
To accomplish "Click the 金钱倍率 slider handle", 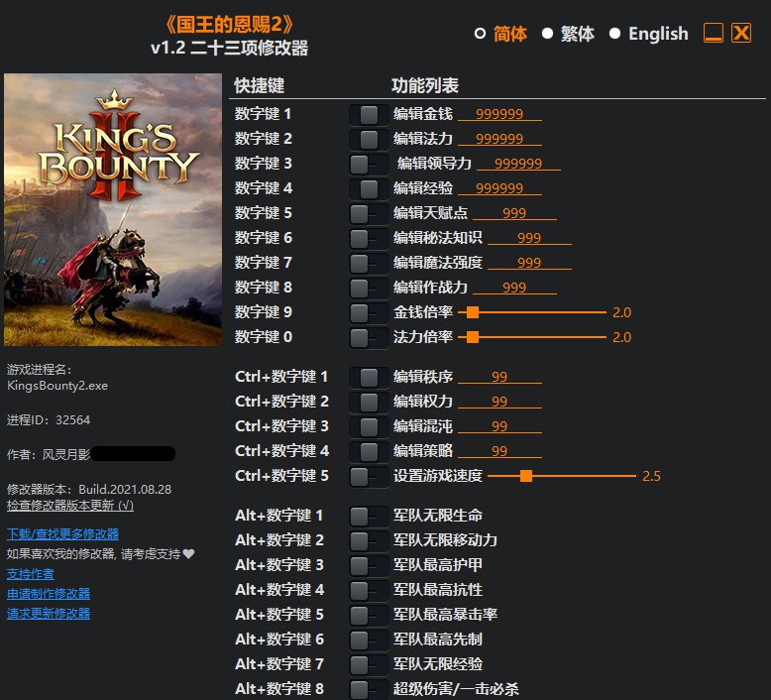I will point(473,312).
